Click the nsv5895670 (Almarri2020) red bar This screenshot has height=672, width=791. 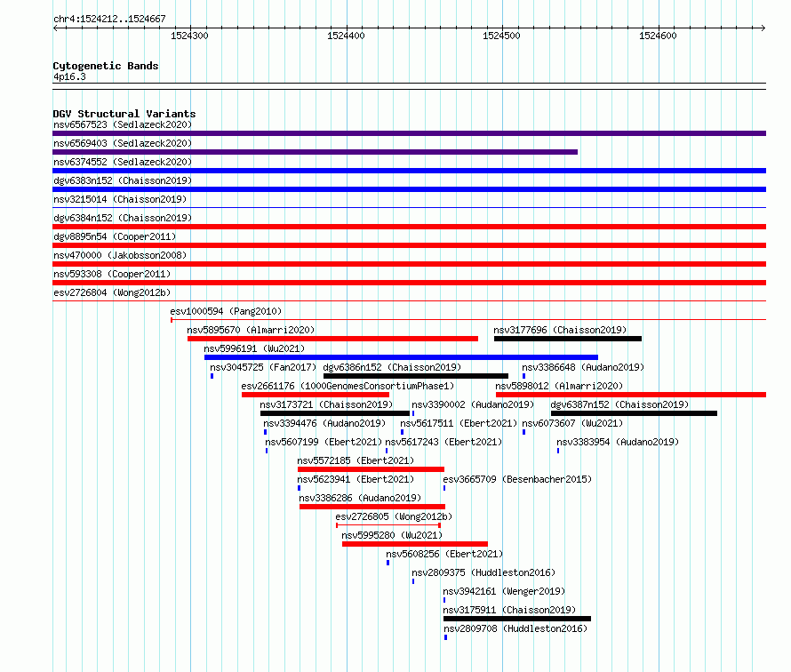(333, 339)
